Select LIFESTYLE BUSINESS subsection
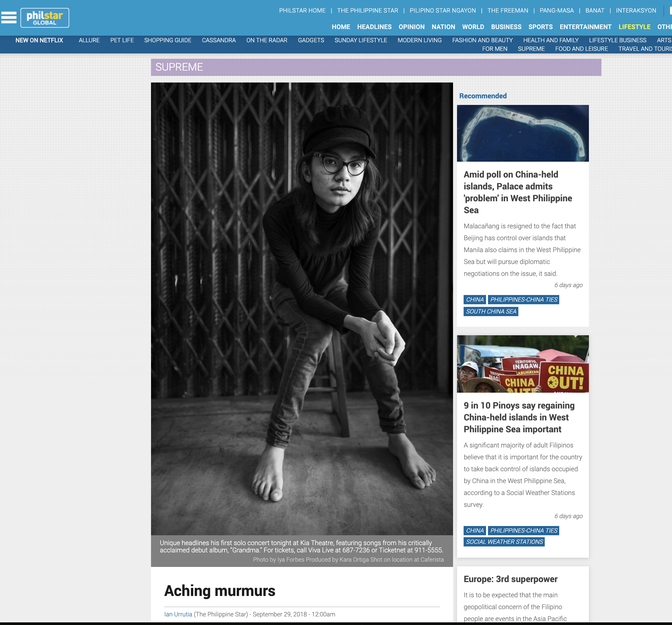 click(618, 40)
